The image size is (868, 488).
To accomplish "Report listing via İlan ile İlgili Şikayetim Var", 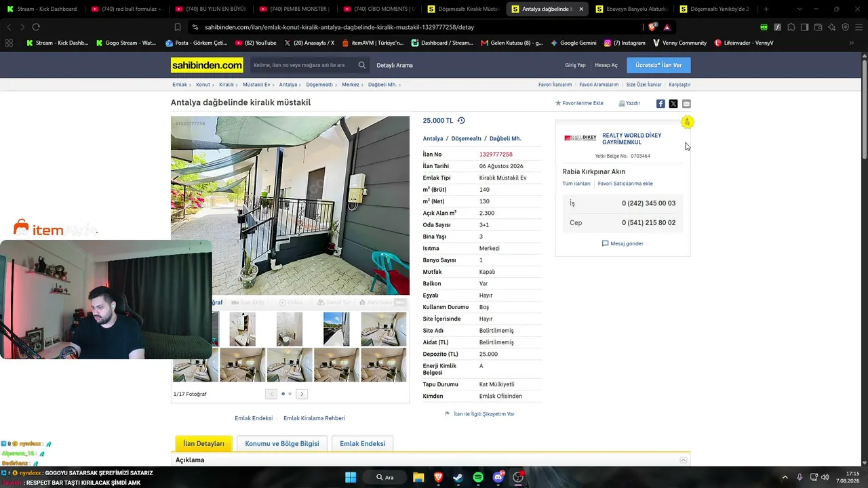I will click(479, 413).
